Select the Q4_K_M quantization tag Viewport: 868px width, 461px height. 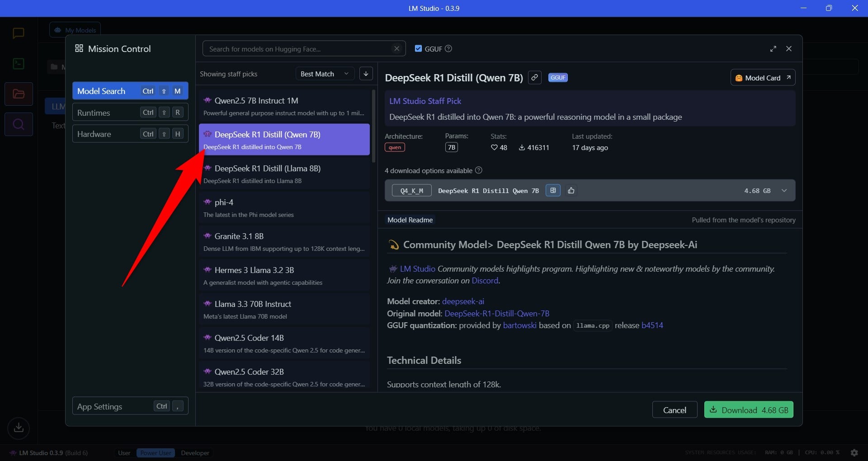click(x=412, y=191)
